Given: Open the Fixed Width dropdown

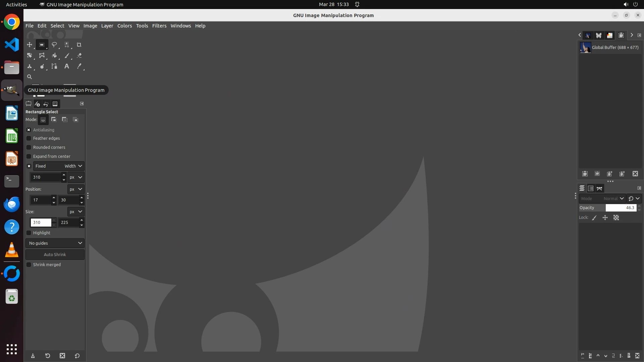Looking at the screenshot, I should point(59,166).
